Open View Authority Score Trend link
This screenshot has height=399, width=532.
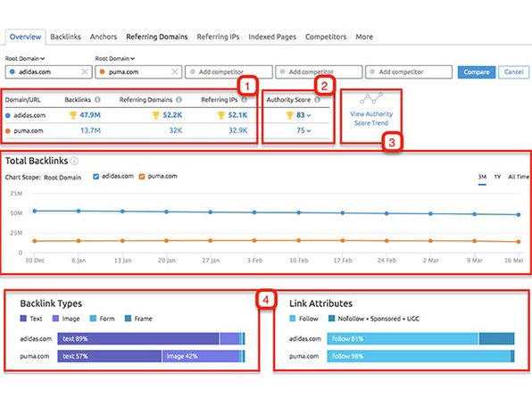pyautogui.click(x=371, y=119)
